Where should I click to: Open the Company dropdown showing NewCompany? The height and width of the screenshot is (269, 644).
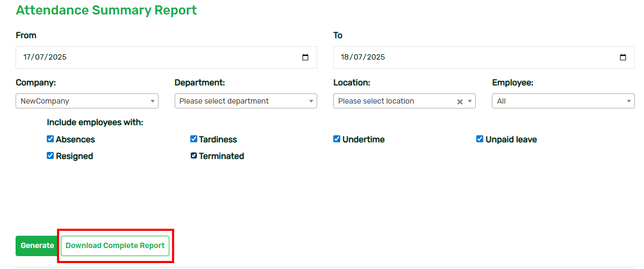pos(87,101)
